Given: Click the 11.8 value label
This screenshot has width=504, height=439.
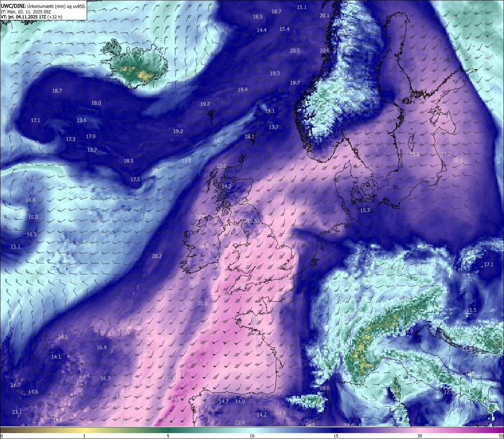Looking at the screenshot, I should pyautogui.click(x=186, y=161).
